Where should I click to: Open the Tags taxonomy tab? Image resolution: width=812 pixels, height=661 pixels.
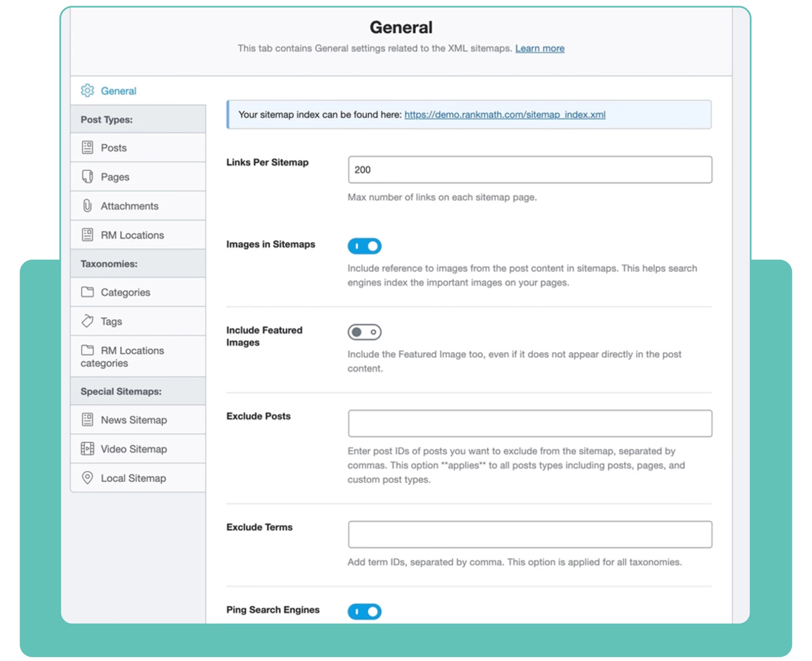138,321
